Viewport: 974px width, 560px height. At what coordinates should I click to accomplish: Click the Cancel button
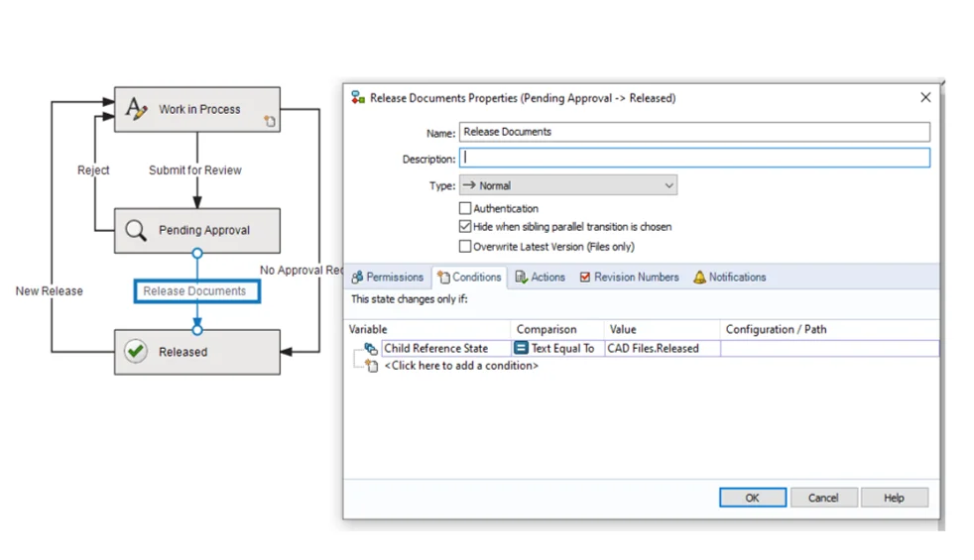822,498
